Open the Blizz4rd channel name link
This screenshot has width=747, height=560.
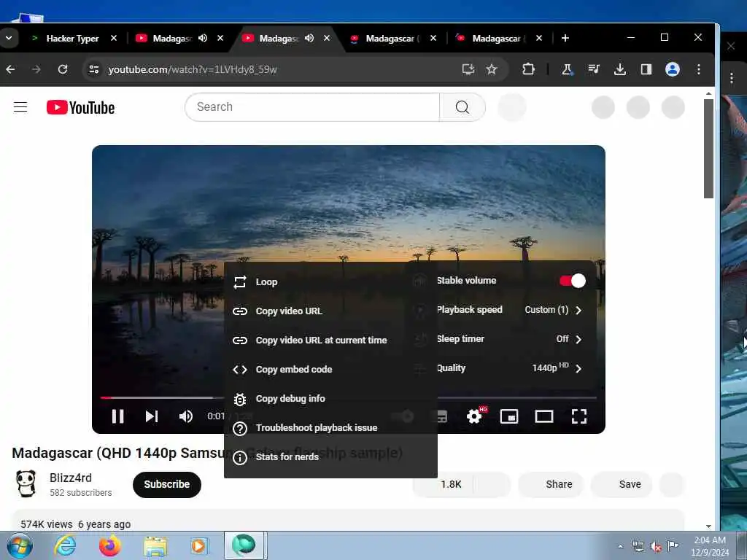click(x=71, y=478)
